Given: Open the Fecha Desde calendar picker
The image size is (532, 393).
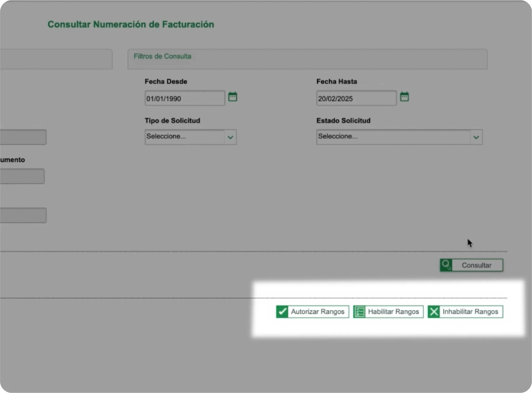Looking at the screenshot, I should (233, 97).
